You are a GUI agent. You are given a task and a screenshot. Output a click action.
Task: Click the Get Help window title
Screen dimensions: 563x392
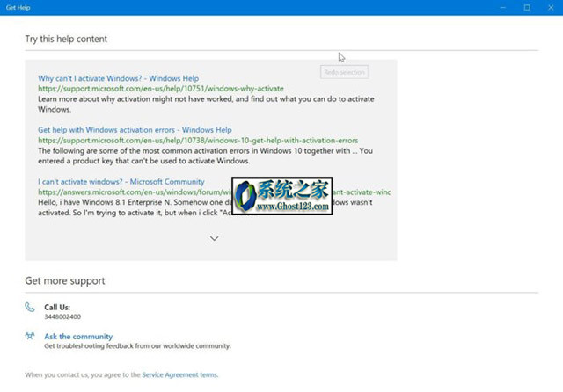pyautogui.click(x=18, y=8)
